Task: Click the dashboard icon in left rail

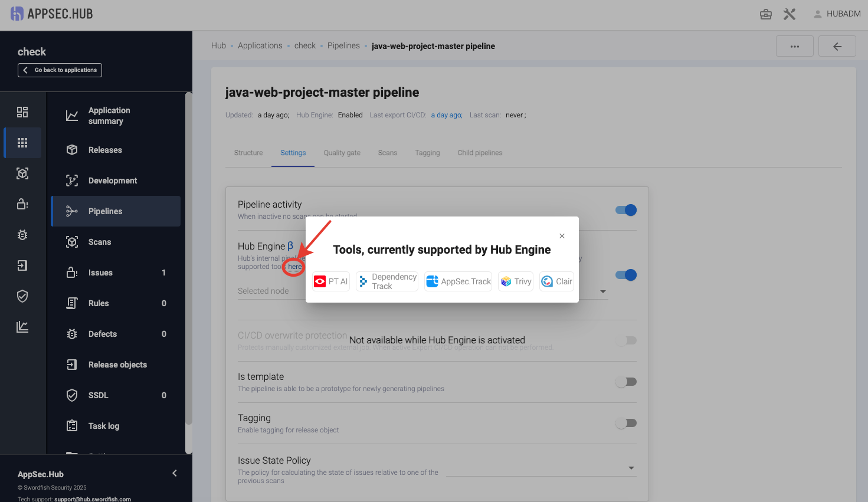Action: point(22,112)
